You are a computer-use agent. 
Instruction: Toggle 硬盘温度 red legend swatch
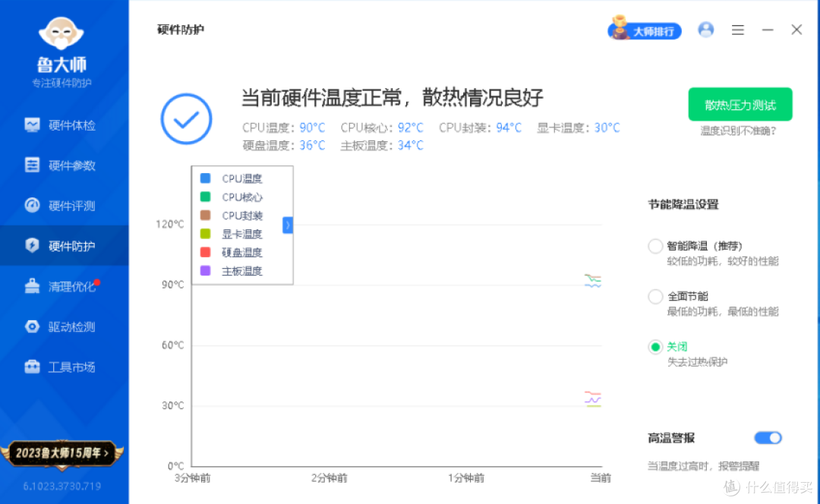(206, 253)
